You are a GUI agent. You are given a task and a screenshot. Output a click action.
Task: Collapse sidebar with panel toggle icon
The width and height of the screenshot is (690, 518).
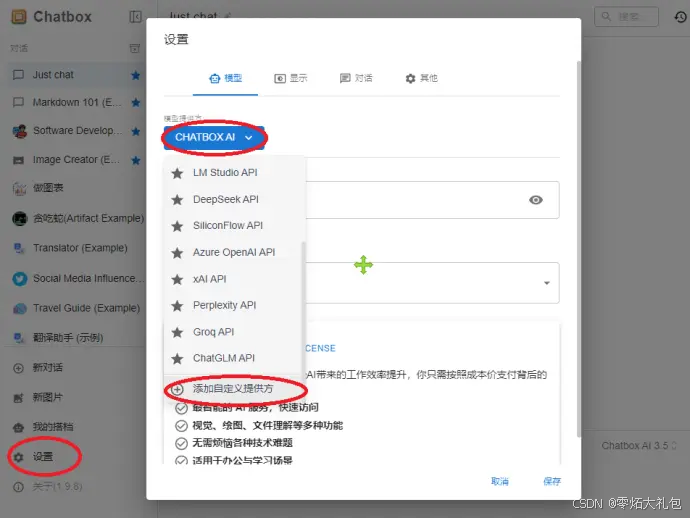[136, 17]
